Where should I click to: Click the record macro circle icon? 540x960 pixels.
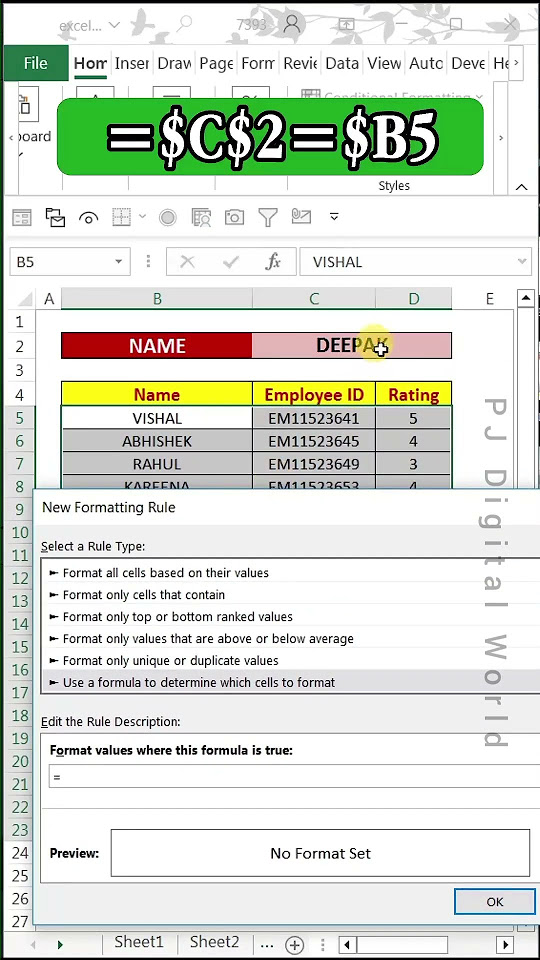pos(167,217)
